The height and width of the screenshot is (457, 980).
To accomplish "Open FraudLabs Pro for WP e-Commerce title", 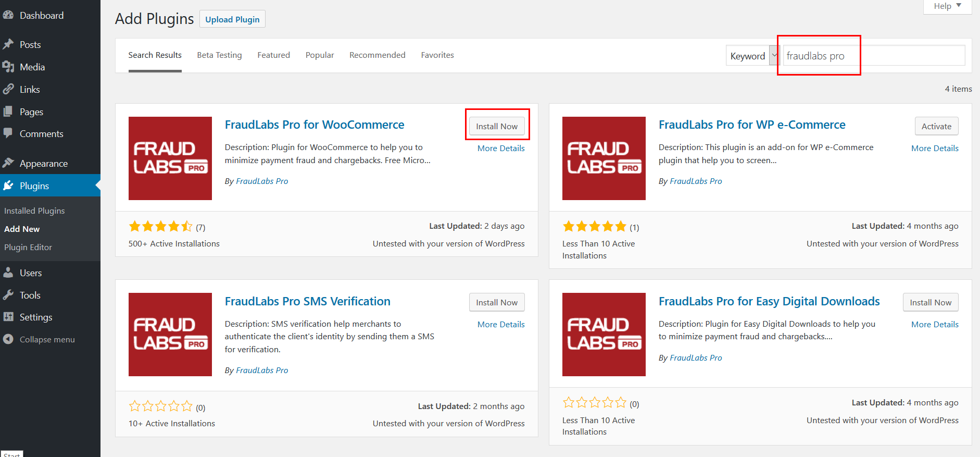I will [x=752, y=125].
